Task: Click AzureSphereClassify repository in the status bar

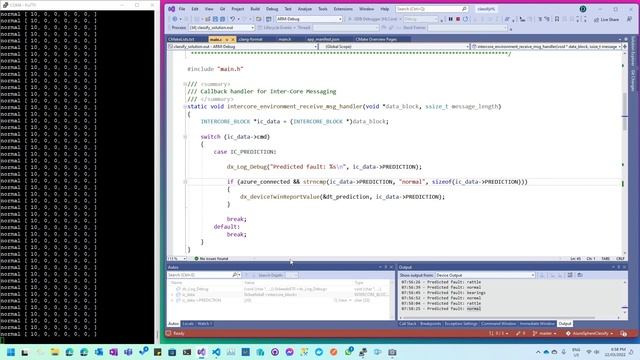Action: 590,333
